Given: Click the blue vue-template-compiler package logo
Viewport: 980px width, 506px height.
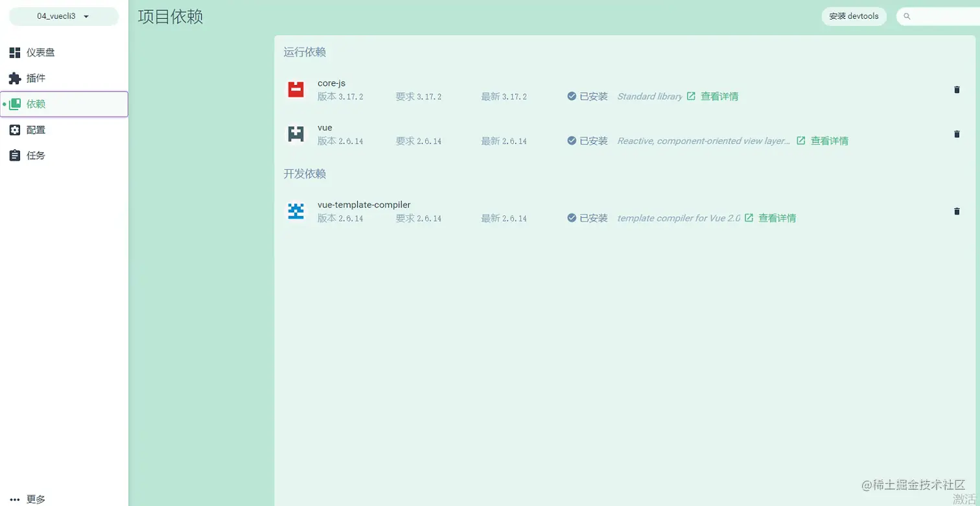Looking at the screenshot, I should pos(296,211).
